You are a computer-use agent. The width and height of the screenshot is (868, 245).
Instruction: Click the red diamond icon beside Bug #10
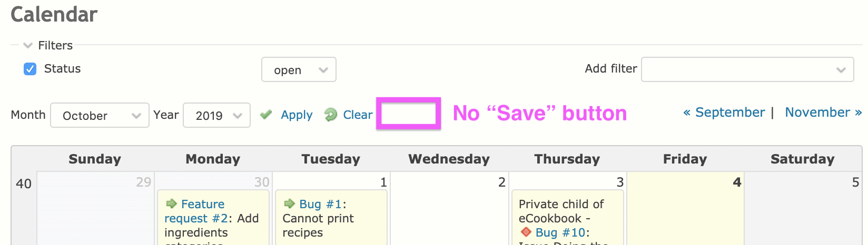tap(525, 232)
